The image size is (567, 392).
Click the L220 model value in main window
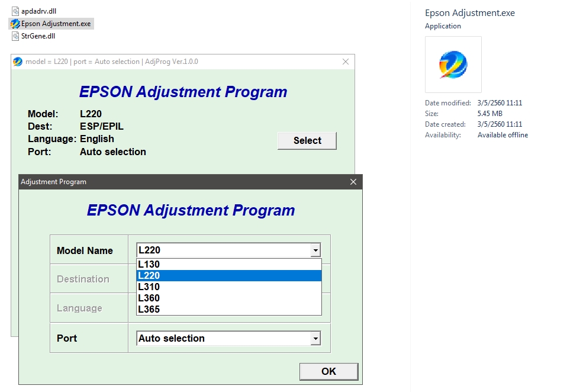[x=91, y=114]
